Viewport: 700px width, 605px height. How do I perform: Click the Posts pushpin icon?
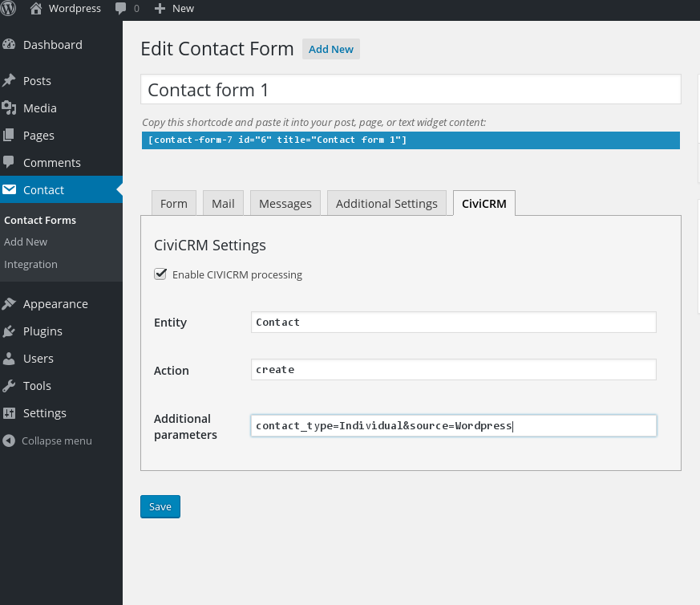point(9,80)
